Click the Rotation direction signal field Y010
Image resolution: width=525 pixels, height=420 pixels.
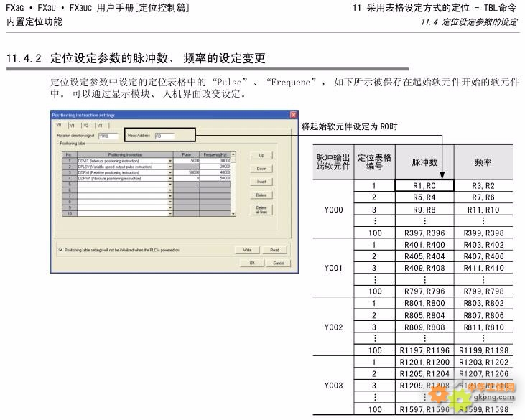tap(108, 136)
